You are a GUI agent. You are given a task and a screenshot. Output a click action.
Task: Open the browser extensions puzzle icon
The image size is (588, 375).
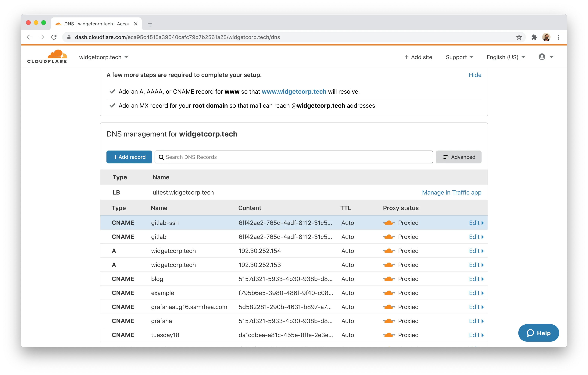[534, 37]
